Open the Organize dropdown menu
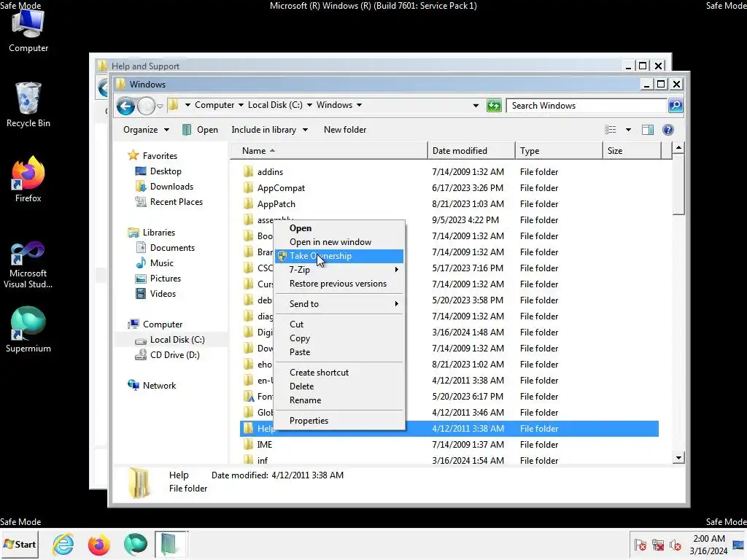The height and width of the screenshot is (560, 747). [146, 130]
